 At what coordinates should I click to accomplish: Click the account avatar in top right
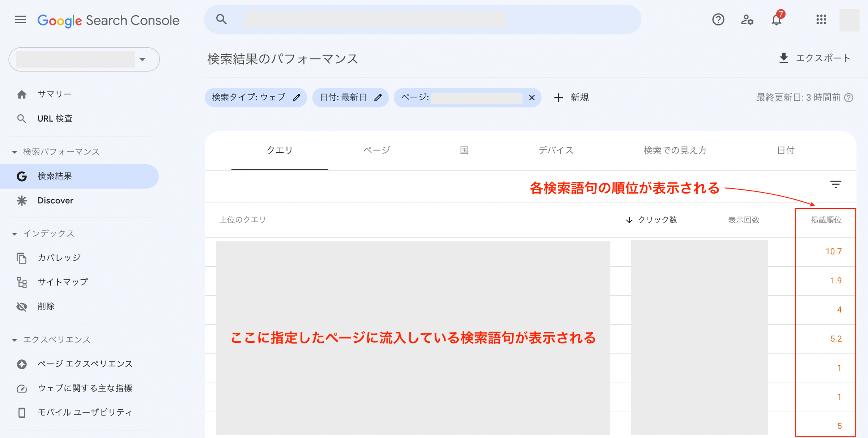pyautogui.click(x=849, y=20)
